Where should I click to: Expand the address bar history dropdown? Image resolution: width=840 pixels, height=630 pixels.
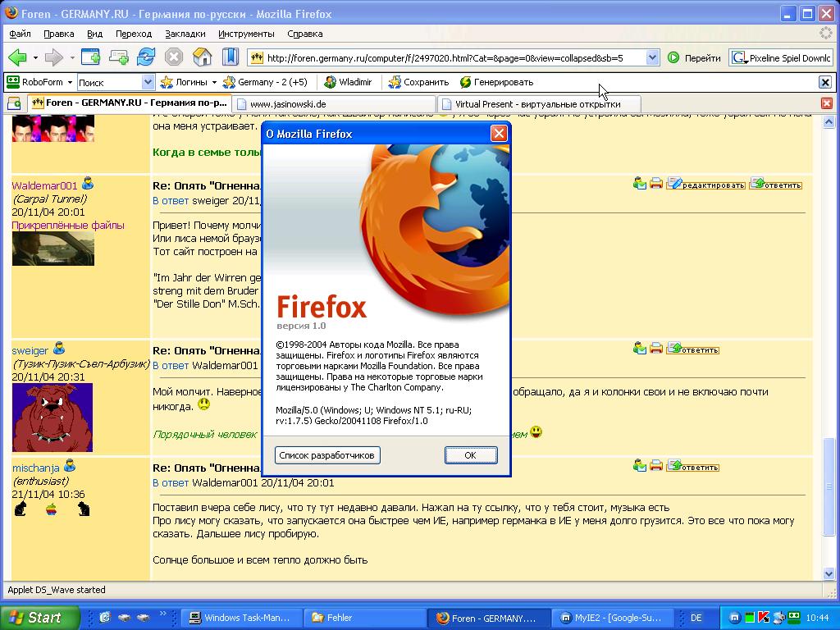652,58
